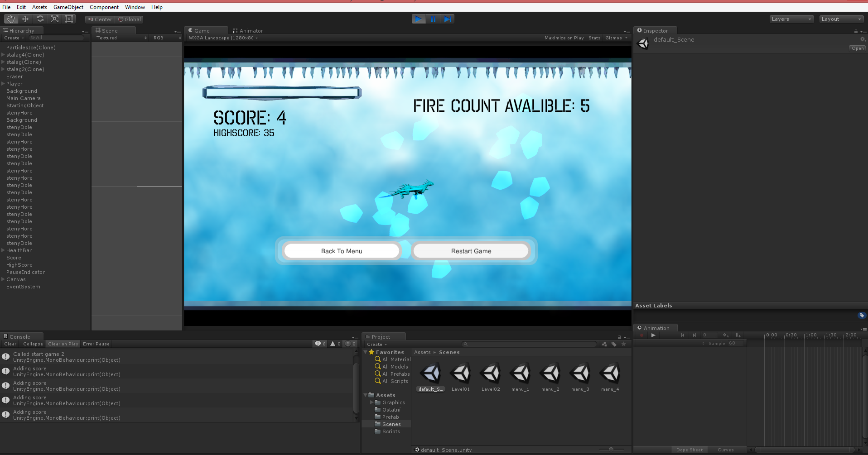Toggle Maximize on Play in Game view
The width and height of the screenshot is (868, 455).
564,38
